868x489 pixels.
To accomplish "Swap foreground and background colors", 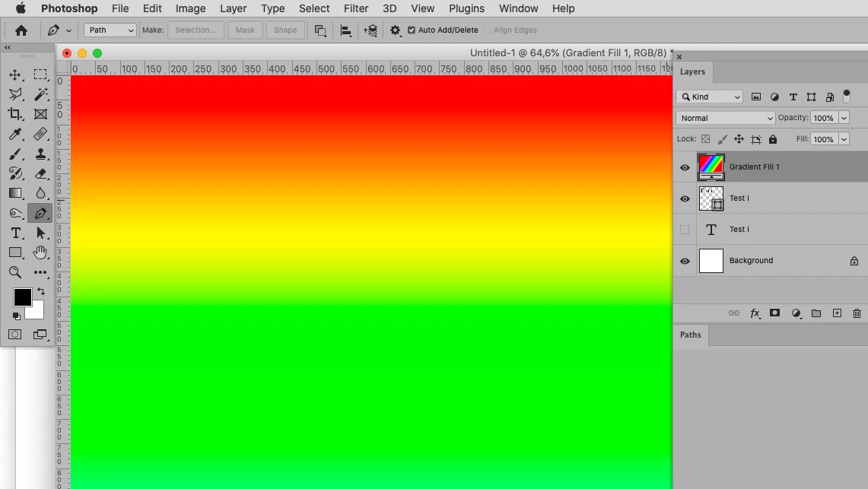I will pos(41,291).
